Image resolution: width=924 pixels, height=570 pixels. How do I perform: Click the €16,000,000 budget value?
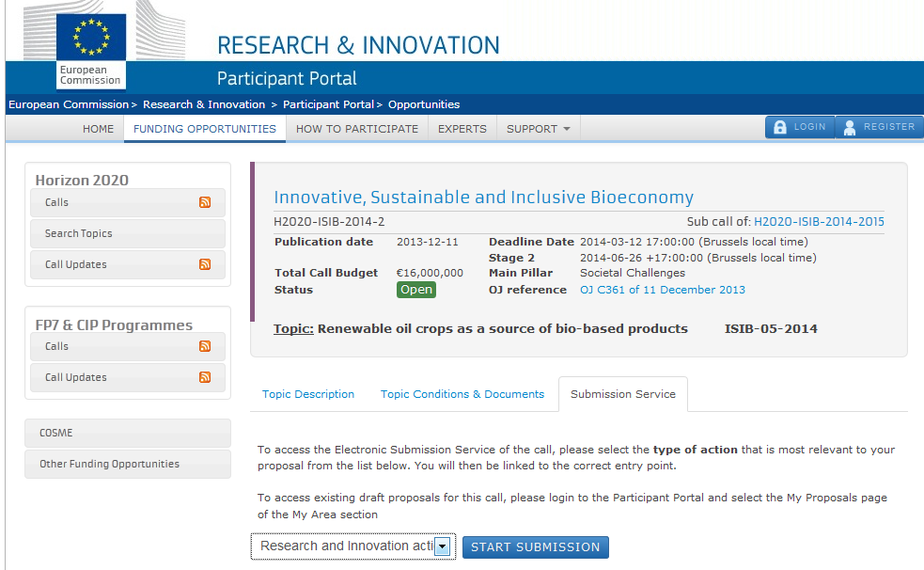[430, 273]
